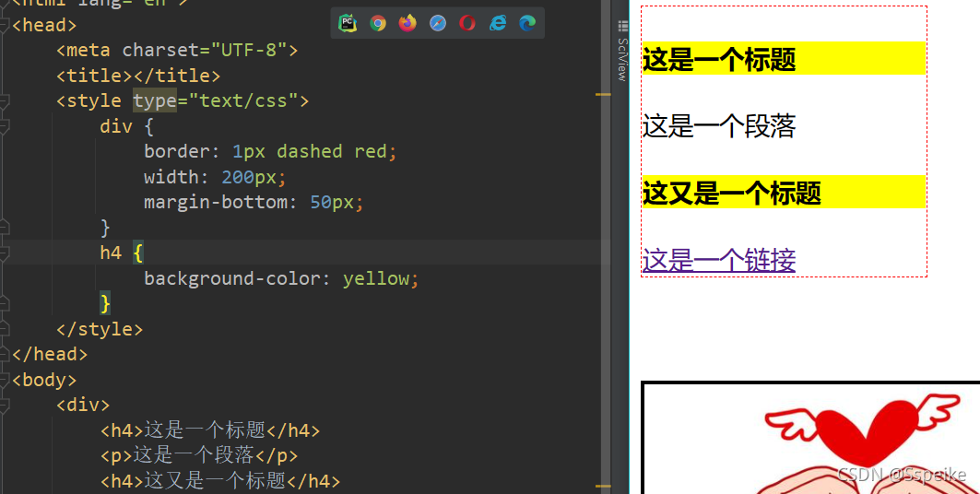Screen dimensions: 980x494
Task: Click the highlighted type attribute
Action: [154, 100]
